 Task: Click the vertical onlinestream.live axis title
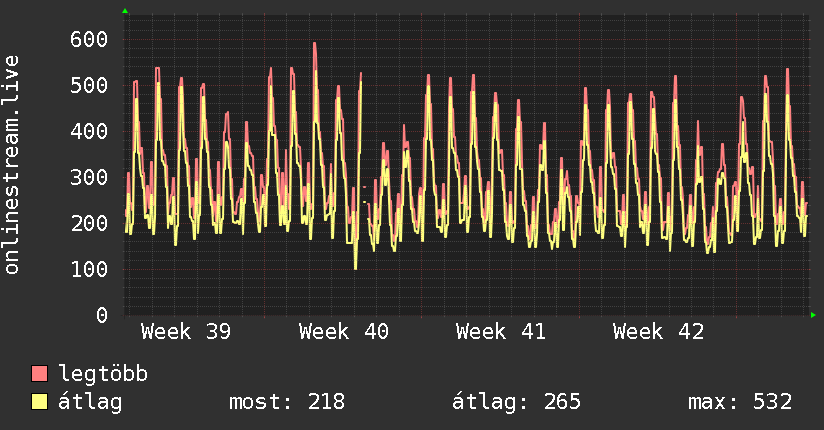pos(12,164)
